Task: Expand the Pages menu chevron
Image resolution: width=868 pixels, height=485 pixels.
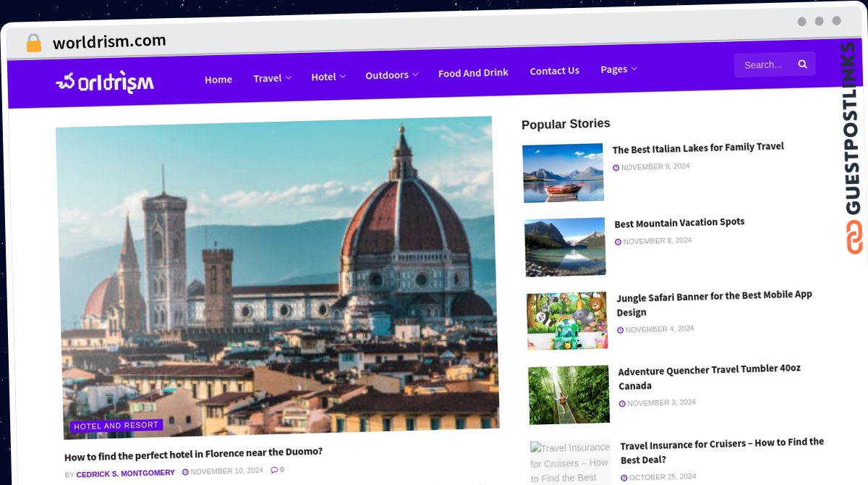Action: pos(634,69)
